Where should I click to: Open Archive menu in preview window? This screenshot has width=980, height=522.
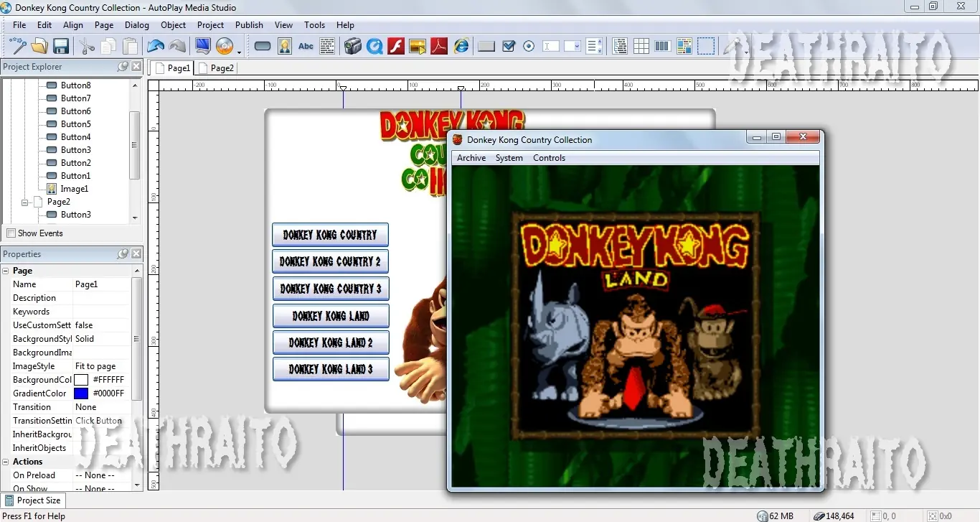(471, 158)
